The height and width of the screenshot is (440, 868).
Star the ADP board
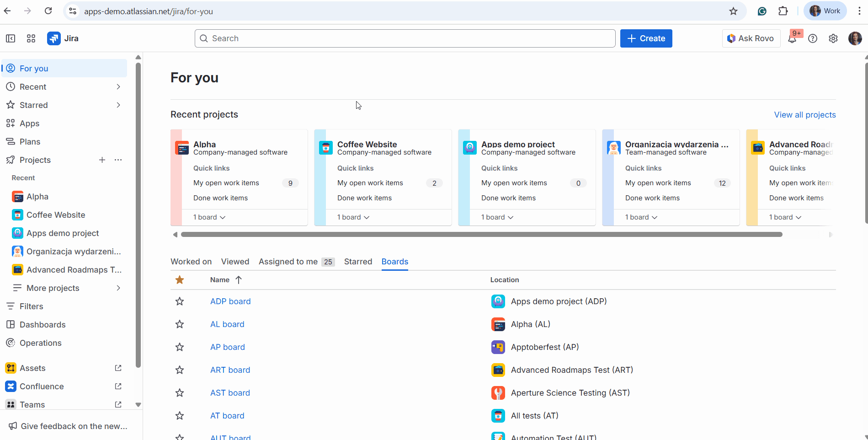point(180,301)
